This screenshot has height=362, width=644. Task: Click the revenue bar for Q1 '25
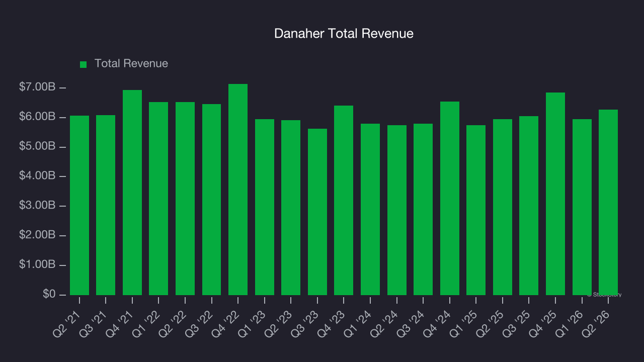click(476, 210)
